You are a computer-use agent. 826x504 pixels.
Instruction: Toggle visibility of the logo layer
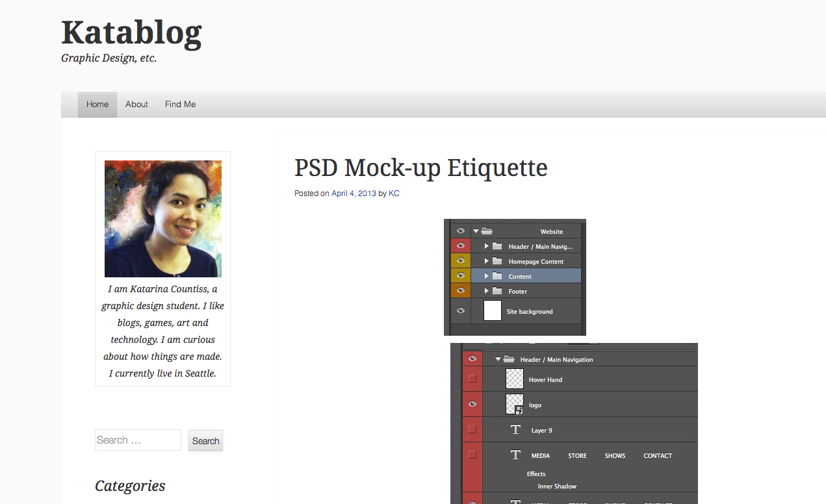point(472,404)
